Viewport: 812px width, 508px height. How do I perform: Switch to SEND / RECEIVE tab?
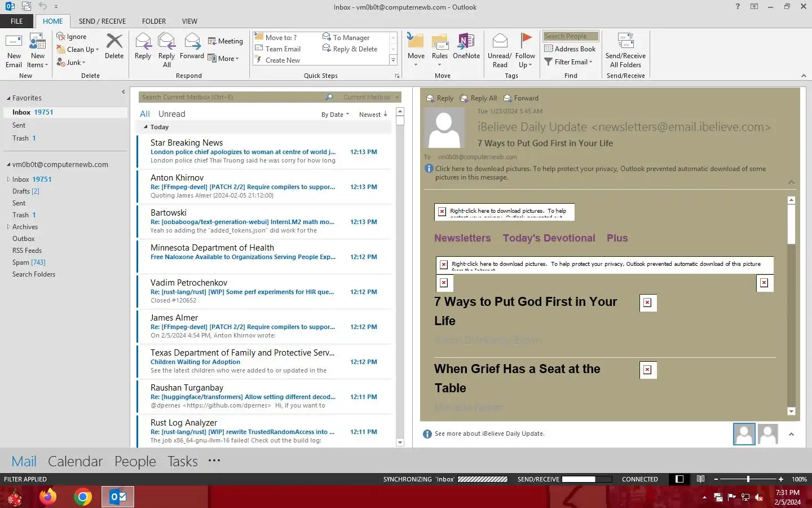tap(102, 21)
